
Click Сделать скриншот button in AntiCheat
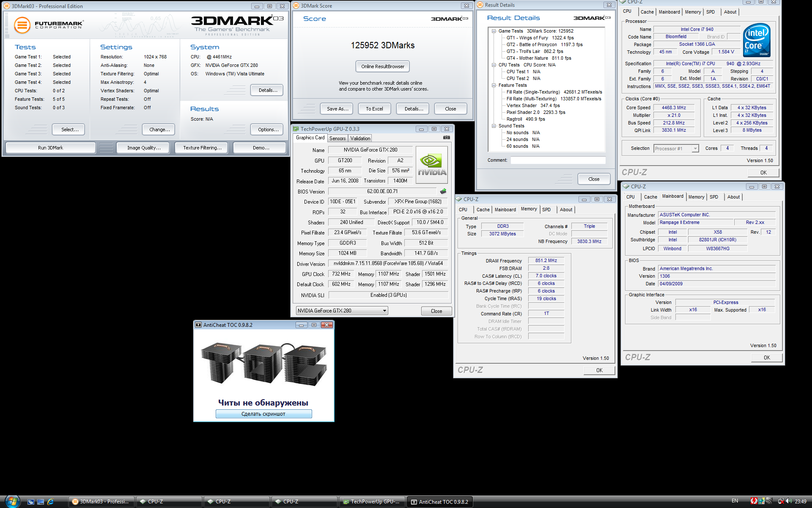(263, 414)
